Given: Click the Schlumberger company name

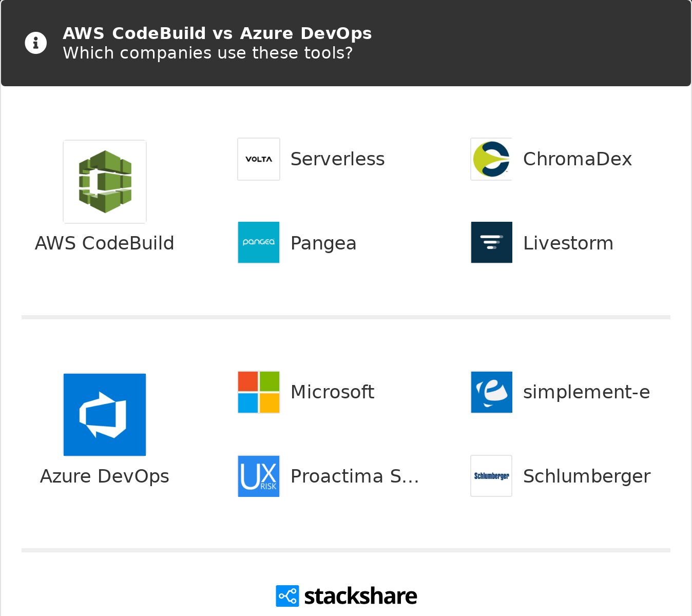Looking at the screenshot, I should pos(586,476).
